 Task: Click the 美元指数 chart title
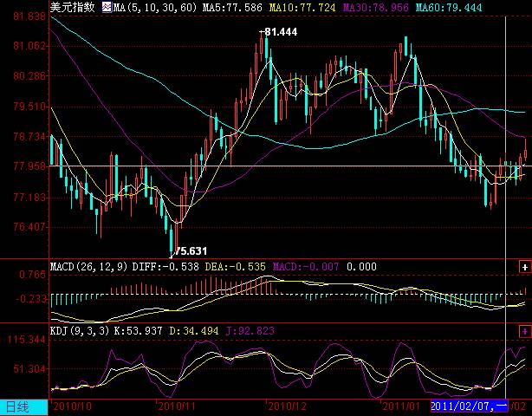[73, 7]
